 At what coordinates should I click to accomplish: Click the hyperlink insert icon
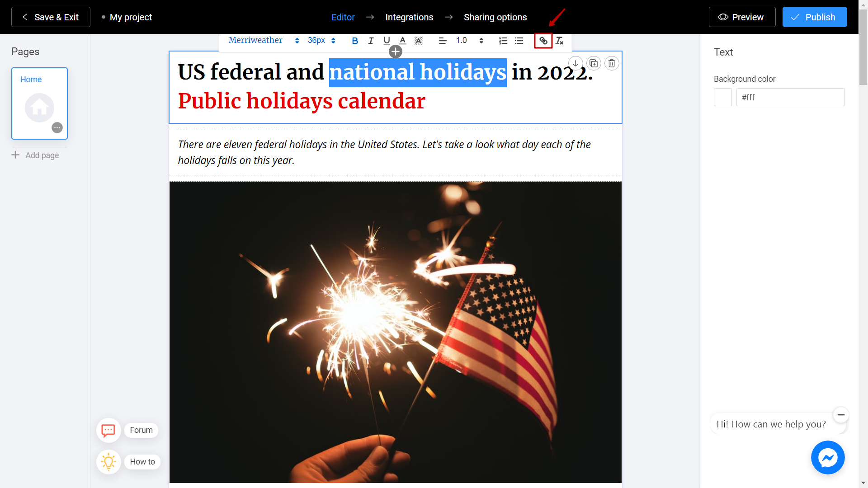click(543, 41)
